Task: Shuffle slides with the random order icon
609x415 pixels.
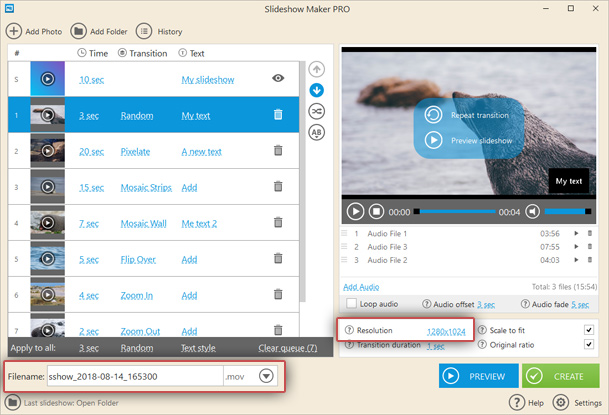Action: click(x=317, y=111)
